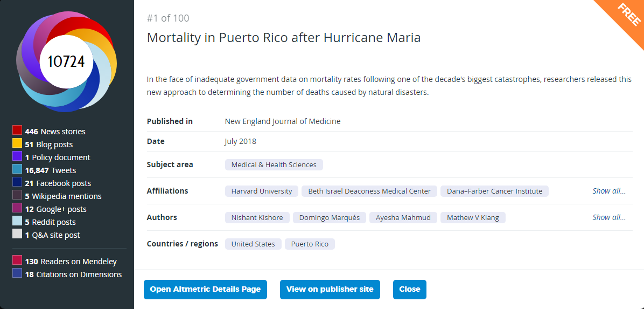Select the Dana–Farber Cancer Institute tag
The width and height of the screenshot is (644, 309).
coord(494,191)
